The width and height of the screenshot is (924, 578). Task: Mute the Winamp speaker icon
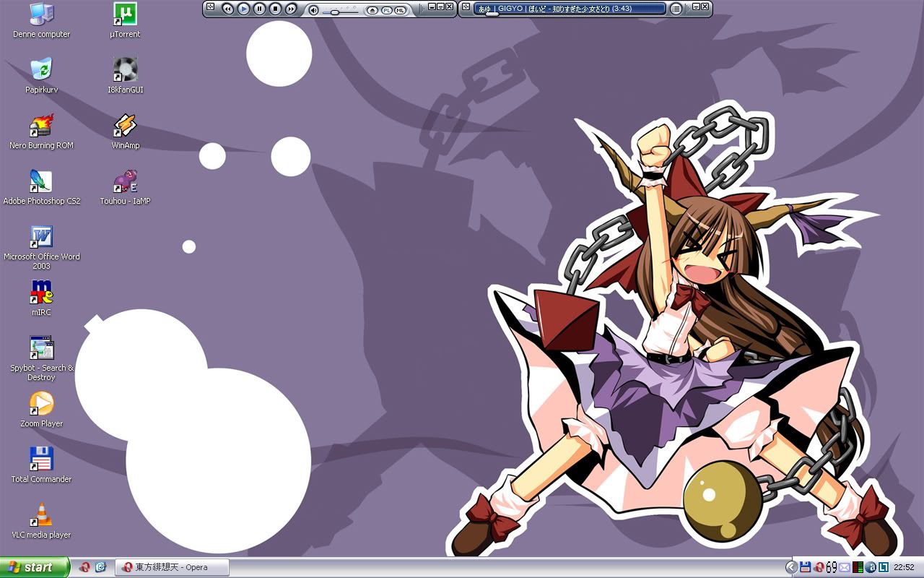coord(313,9)
